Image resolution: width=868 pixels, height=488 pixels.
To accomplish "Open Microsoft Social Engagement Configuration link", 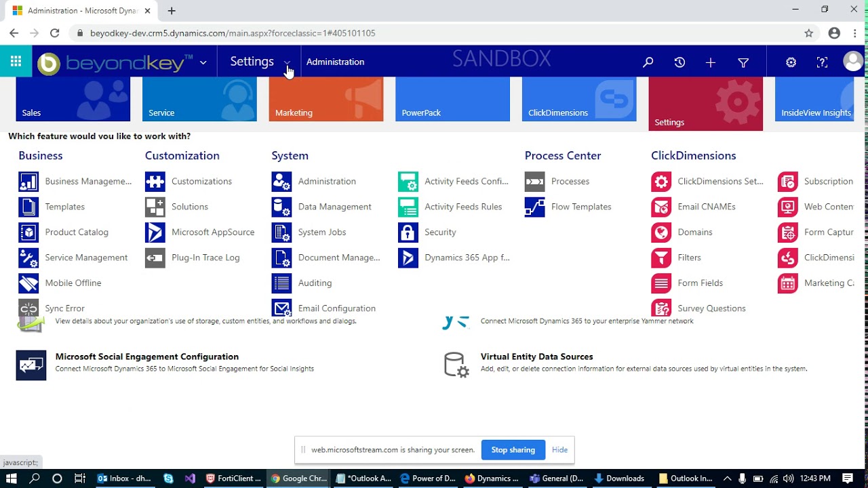I will 147,357.
